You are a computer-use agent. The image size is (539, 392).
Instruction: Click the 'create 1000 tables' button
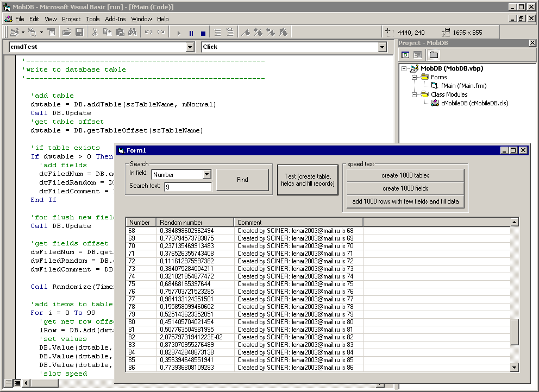405,175
